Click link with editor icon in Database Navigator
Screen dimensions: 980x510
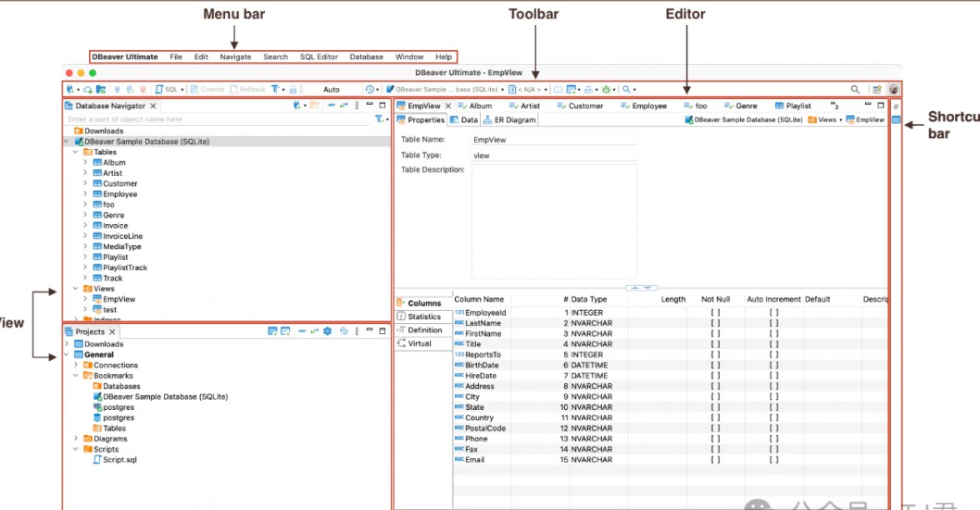point(344,106)
